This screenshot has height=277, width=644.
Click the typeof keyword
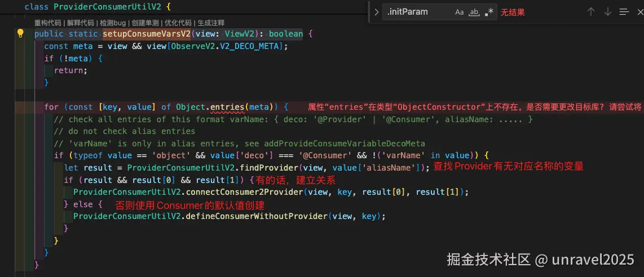tap(88, 155)
